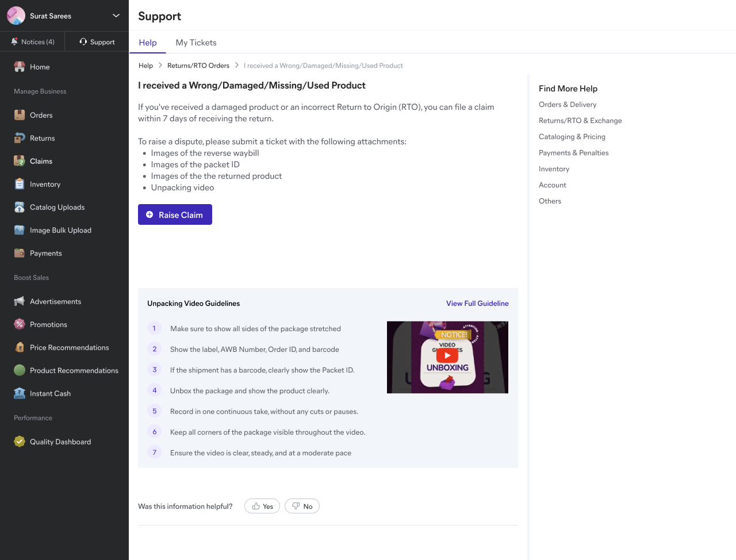This screenshot has height=560, width=736.
Task: Click the Advertisements megaphone icon
Action: tap(20, 301)
